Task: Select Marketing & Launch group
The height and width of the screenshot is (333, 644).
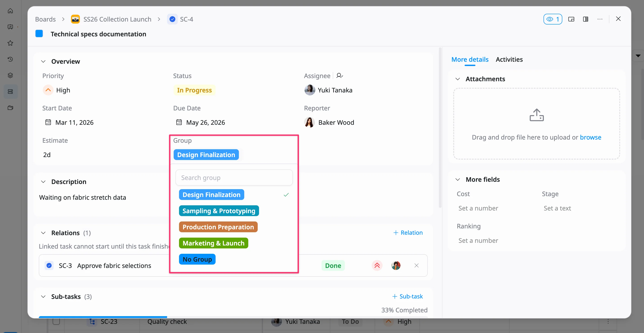Action: coord(214,243)
